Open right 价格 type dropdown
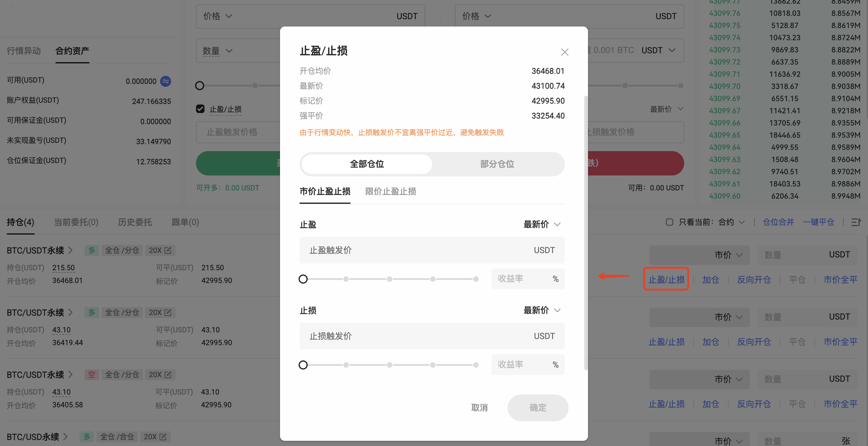 point(477,16)
